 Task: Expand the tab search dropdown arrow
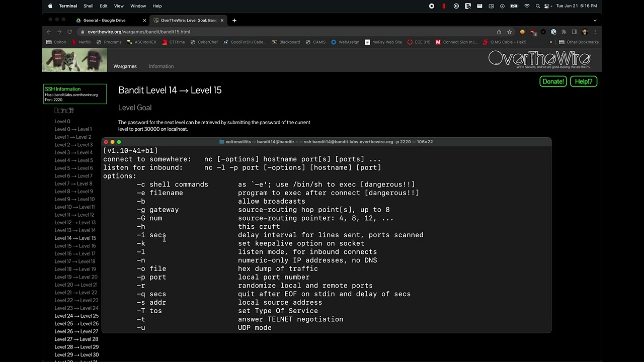(x=595, y=21)
